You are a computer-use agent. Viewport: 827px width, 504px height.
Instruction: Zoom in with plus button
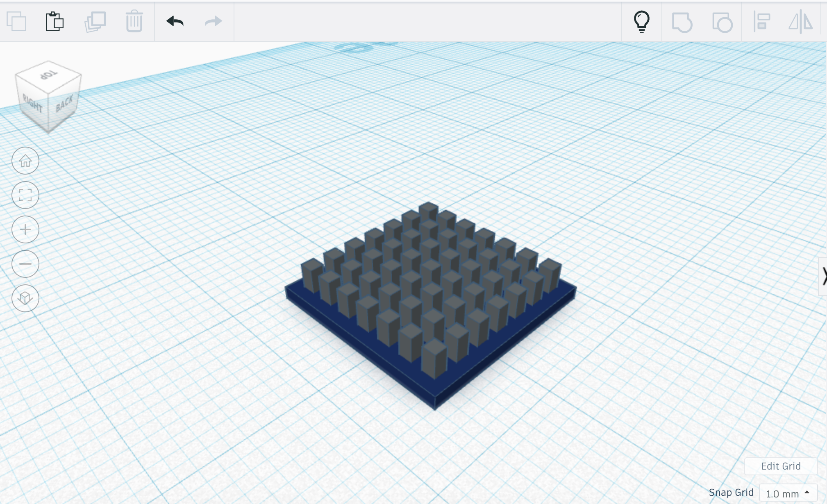[x=25, y=229]
